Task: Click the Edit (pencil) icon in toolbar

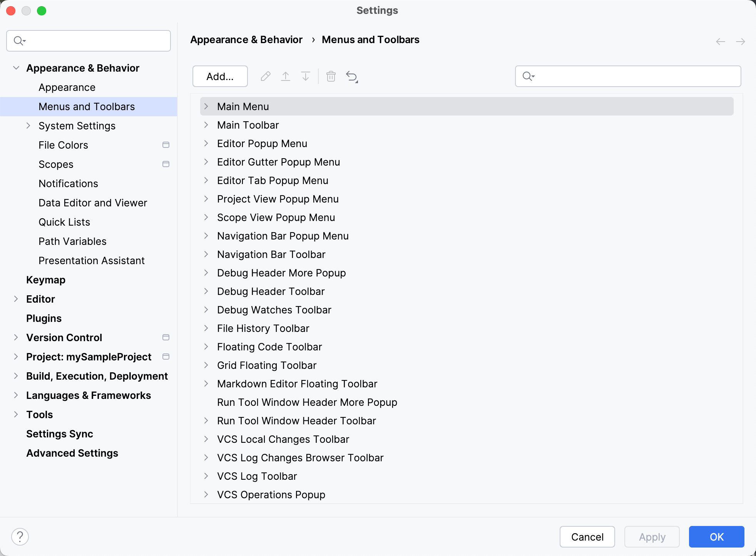Action: click(265, 76)
